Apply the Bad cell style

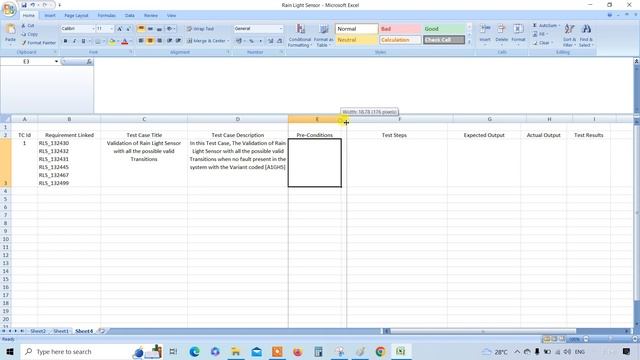coord(400,29)
